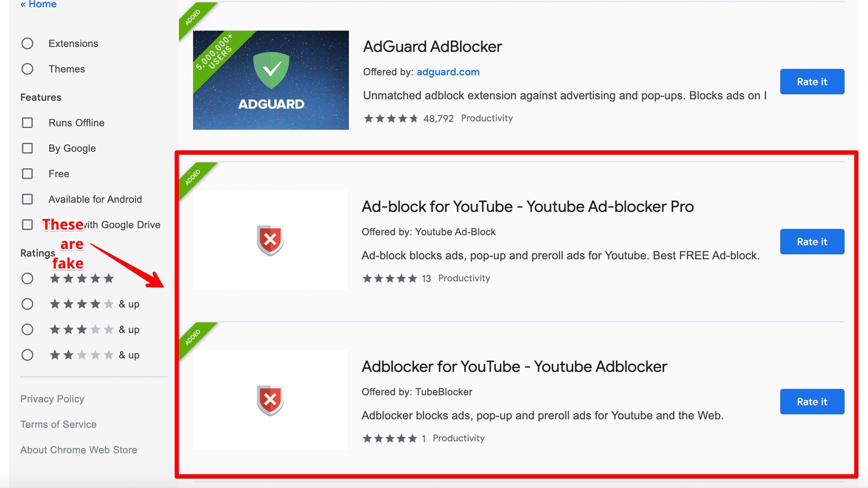The image size is (868, 488).
Task: Open the Privacy Policy link
Action: tap(52, 399)
